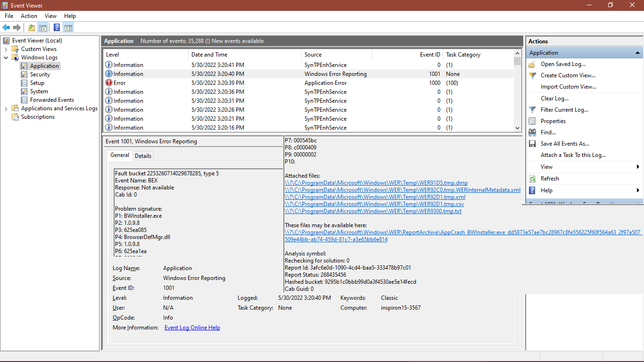This screenshot has width=644, height=362.
Task: Select the SynTPEnhService 3:20:16 PM event
Action: (x=308, y=128)
